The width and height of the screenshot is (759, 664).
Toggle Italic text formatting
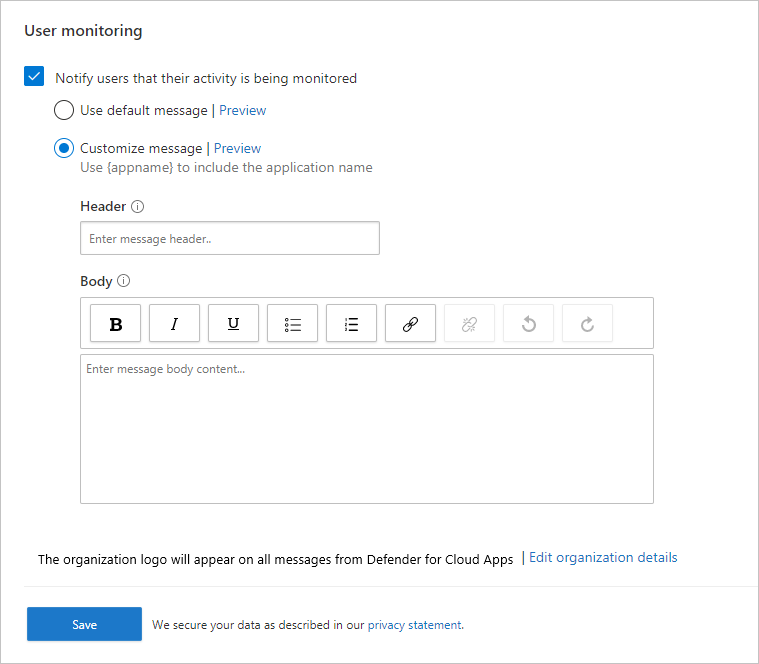(x=174, y=324)
